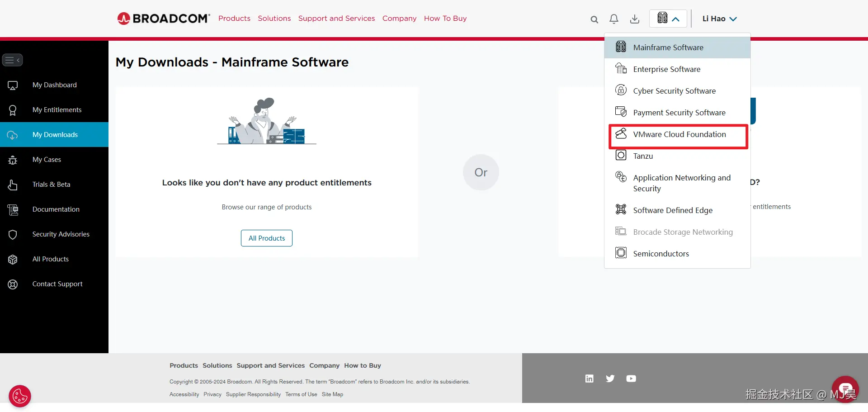868x412 pixels.
Task: Click the All Products outlined button
Action: (x=267, y=238)
